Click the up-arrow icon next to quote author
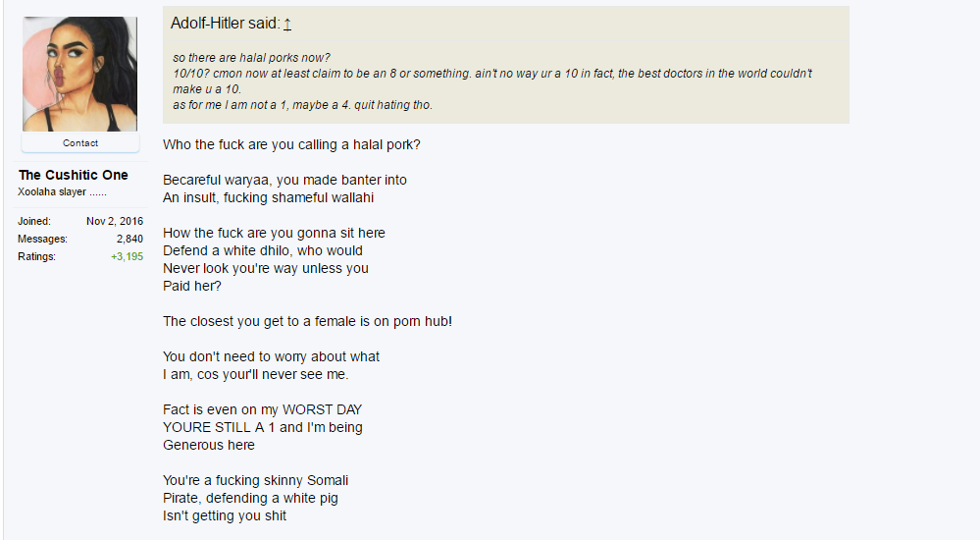Viewport: 980px width, 540px height. coord(287,24)
